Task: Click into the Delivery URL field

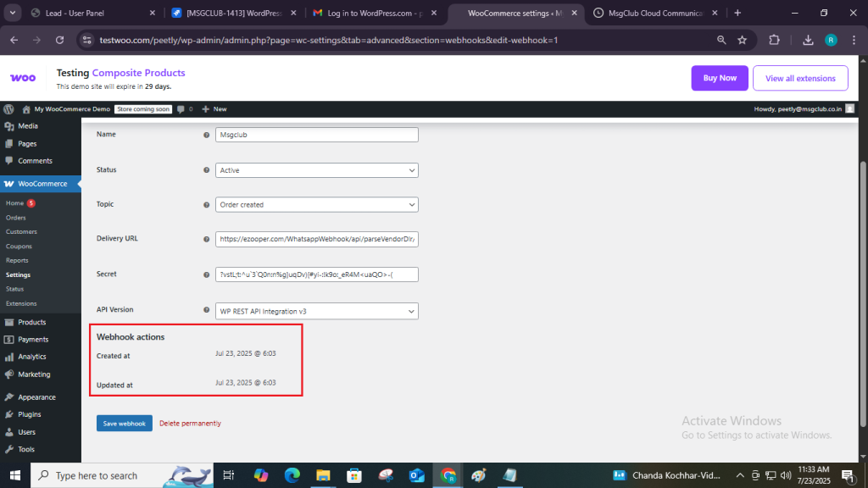Action: 317,240
